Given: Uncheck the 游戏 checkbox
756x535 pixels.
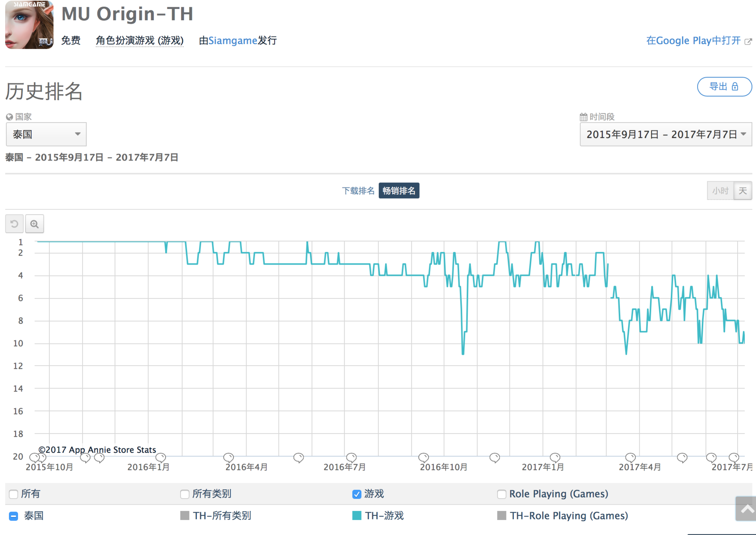Looking at the screenshot, I should pos(357,494).
